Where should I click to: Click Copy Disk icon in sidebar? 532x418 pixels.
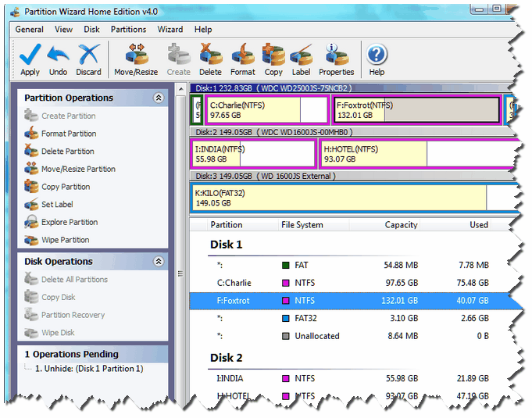pyautogui.click(x=31, y=297)
